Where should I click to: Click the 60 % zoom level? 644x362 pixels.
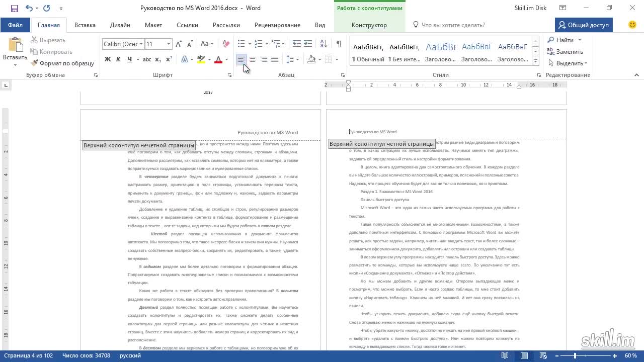[x=631, y=356]
